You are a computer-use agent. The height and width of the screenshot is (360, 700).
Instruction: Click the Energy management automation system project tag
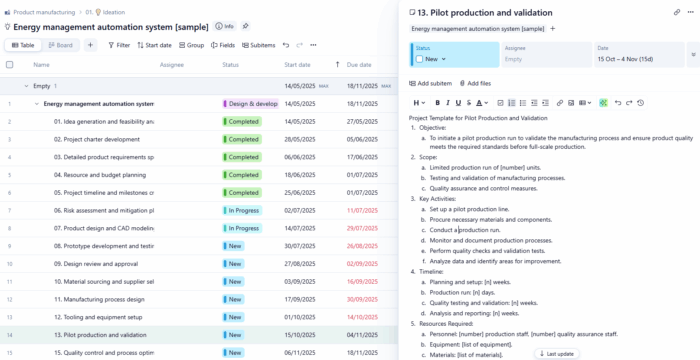[x=478, y=29]
